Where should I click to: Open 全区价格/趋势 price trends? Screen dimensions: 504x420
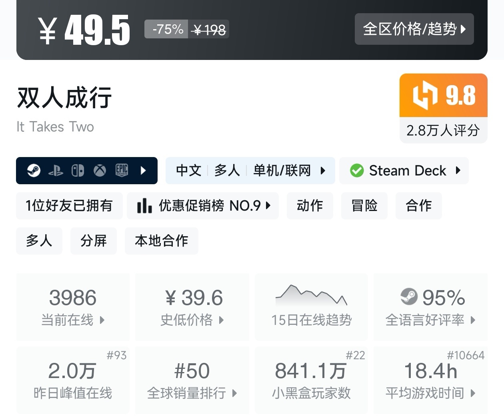[414, 29]
